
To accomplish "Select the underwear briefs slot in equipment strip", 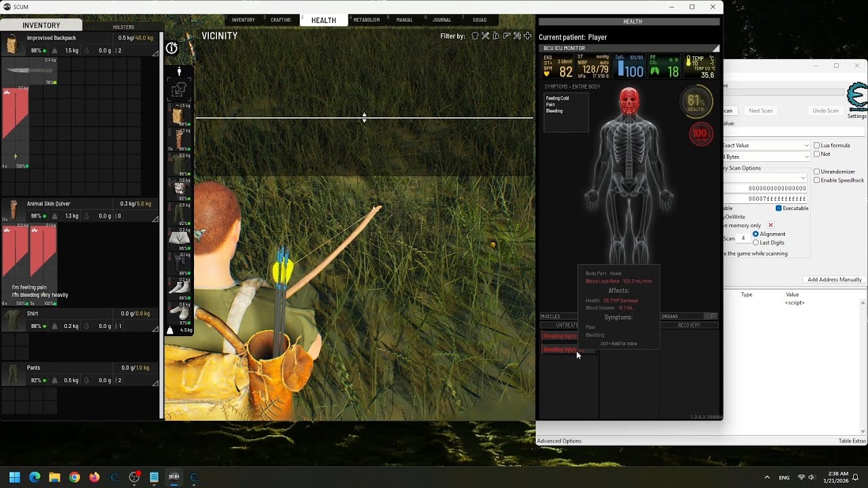I will (x=178, y=238).
